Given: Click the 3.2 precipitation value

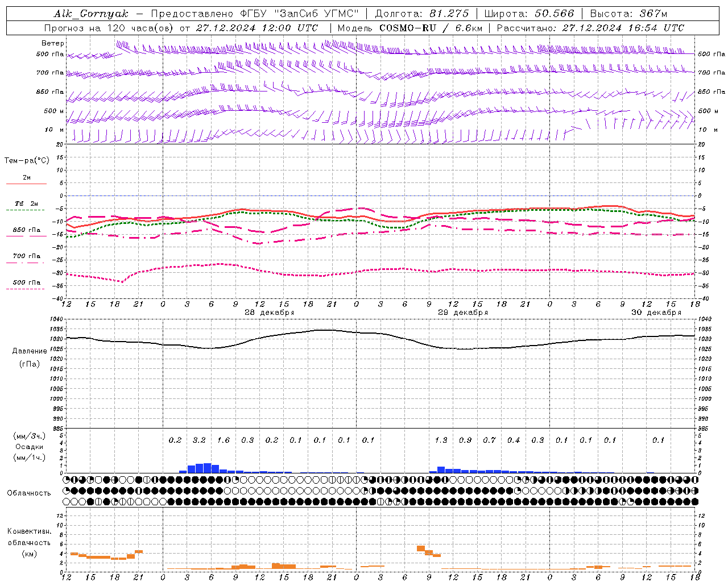Looking at the screenshot, I should 199,440.
